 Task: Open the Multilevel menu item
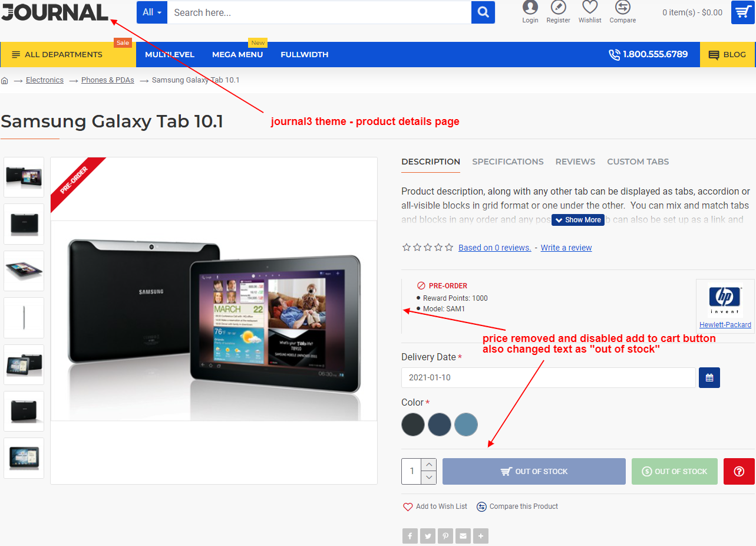click(x=170, y=54)
